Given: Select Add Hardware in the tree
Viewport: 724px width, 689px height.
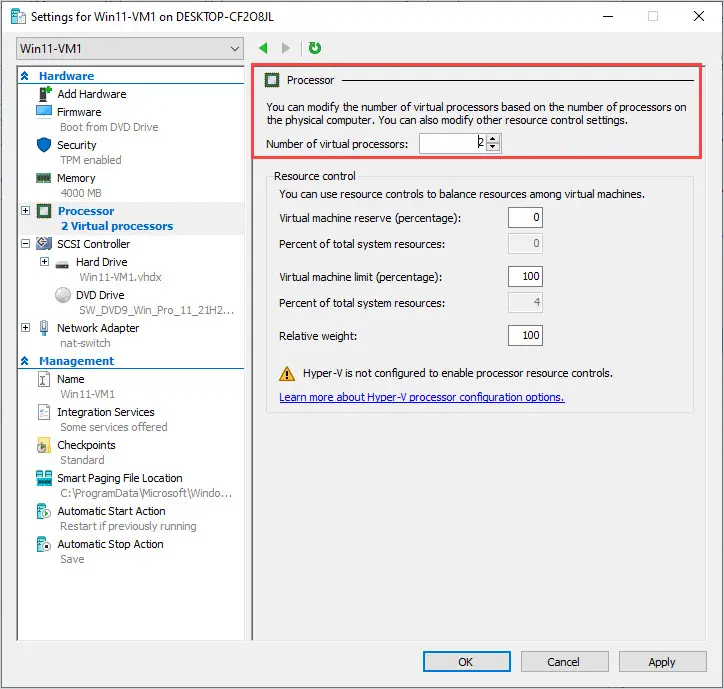Looking at the screenshot, I should (x=91, y=94).
